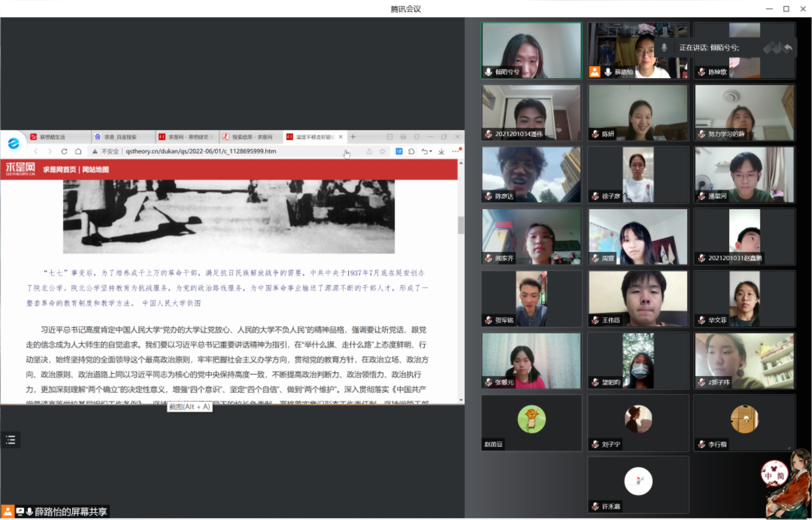Click the 网站地图 link in red header

coord(96,169)
